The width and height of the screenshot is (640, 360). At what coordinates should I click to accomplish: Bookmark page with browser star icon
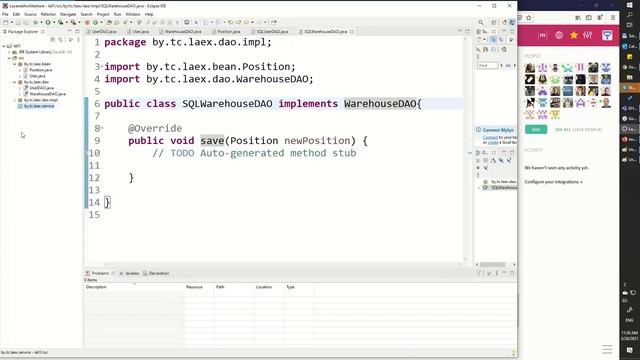[529, 18]
